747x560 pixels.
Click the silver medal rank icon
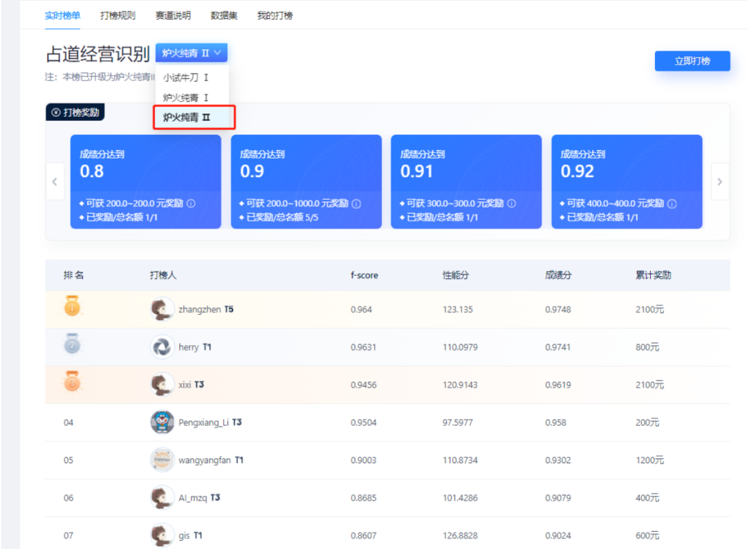click(72, 344)
